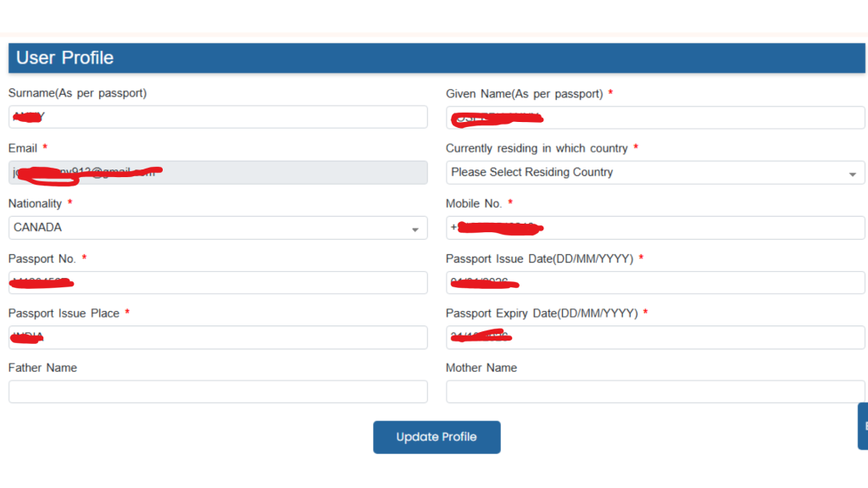
Task: Select the Passport No. text box
Action: (x=218, y=282)
